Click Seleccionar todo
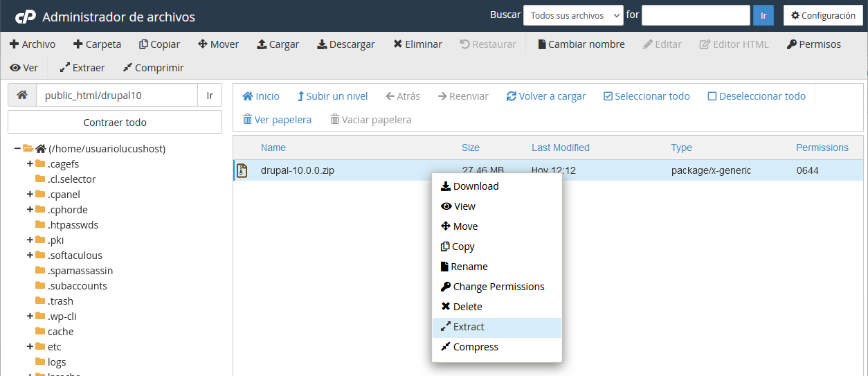This screenshot has width=868, height=376. [x=647, y=96]
